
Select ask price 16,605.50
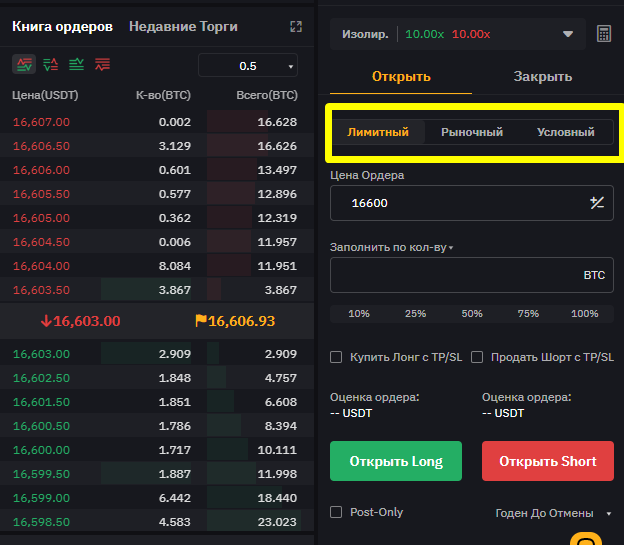click(x=41, y=194)
